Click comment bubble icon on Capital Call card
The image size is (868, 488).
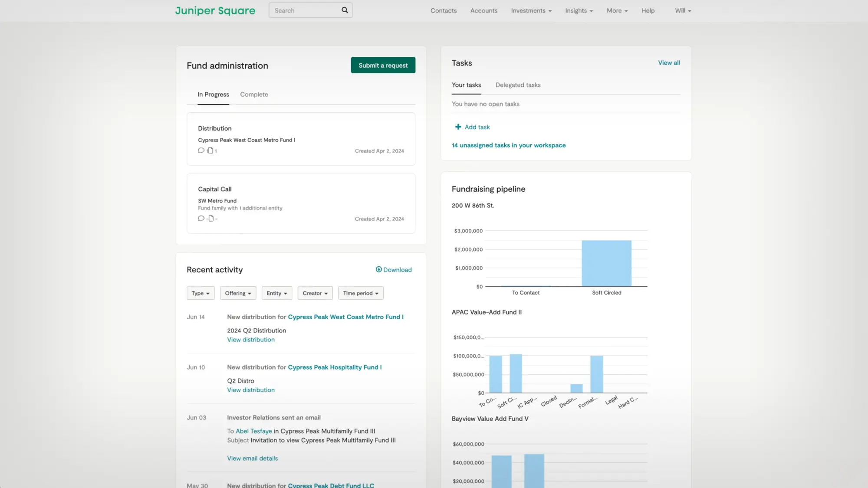pos(201,218)
